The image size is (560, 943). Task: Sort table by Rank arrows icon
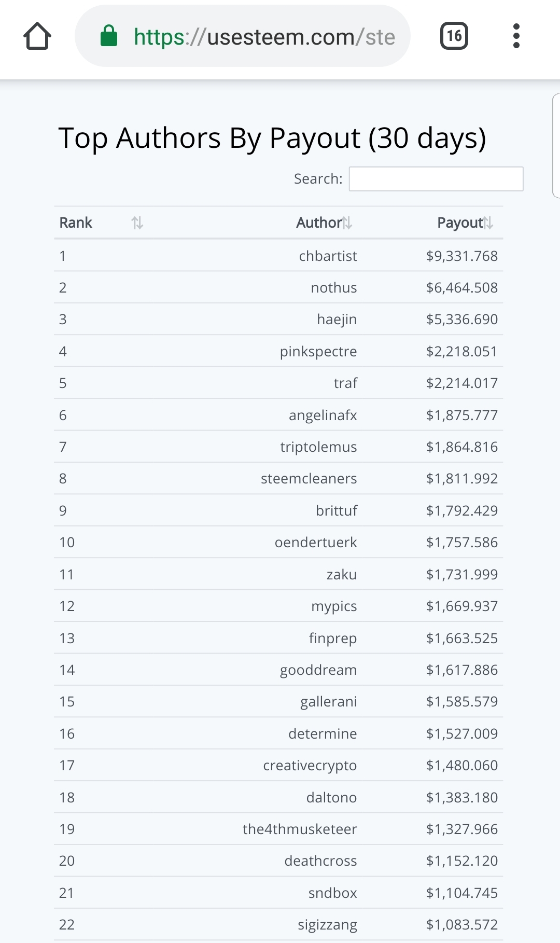[137, 223]
